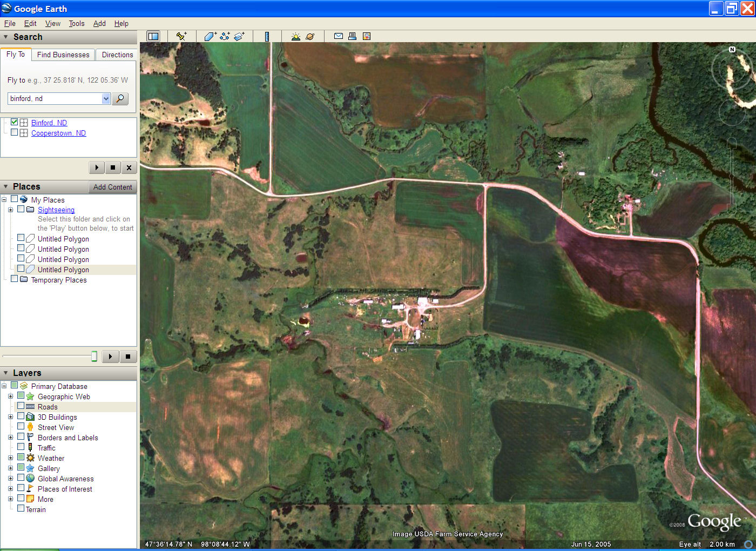The width and height of the screenshot is (756, 551).
Task: Stop the Places tour
Action: (x=128, y=357)
